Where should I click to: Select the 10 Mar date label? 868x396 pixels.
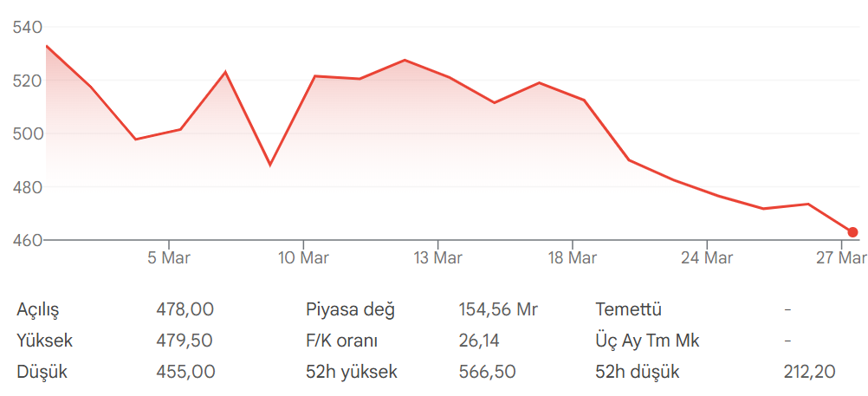pos(303,257)
